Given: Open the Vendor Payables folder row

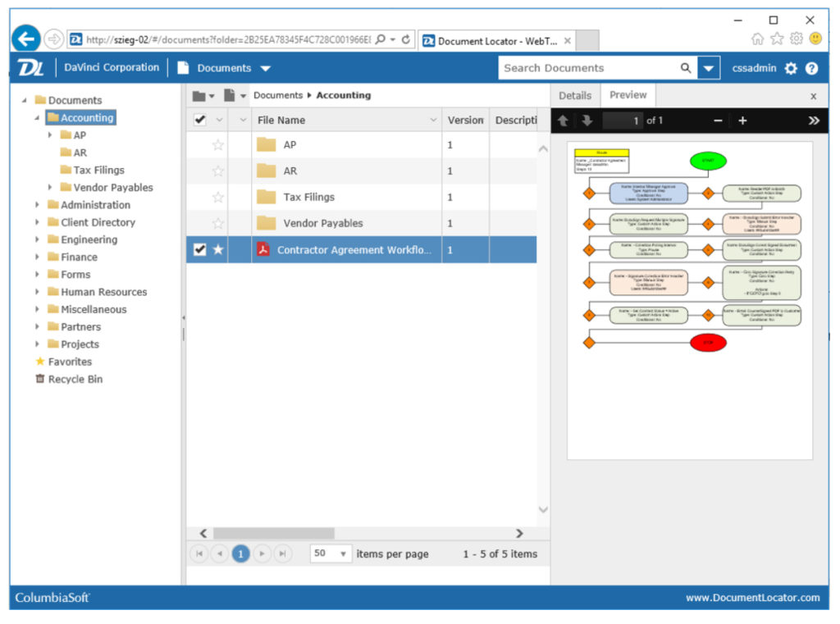Looking at the screenshot, I should pos(362,223).
